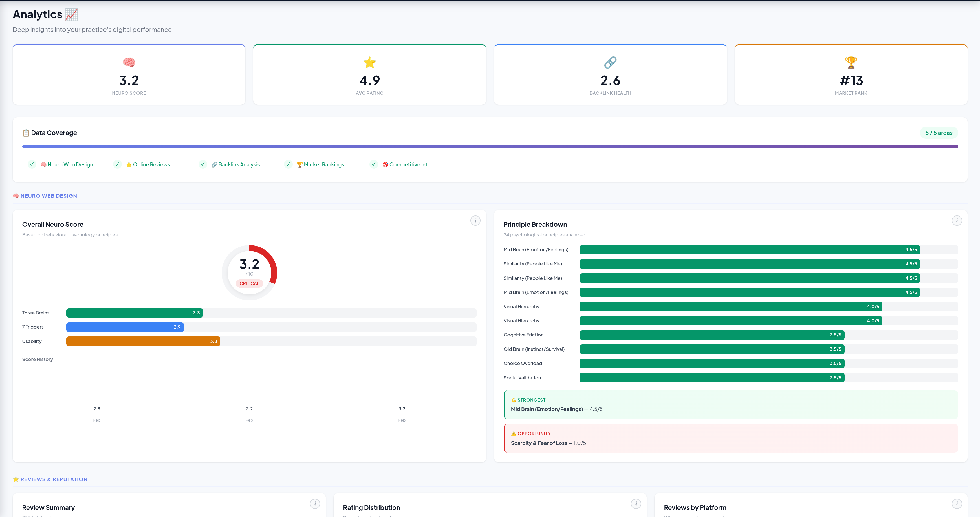The image size is (980, 517).
Task: Click the warning icon beside OPPORTUNITY
Action: 514,434
